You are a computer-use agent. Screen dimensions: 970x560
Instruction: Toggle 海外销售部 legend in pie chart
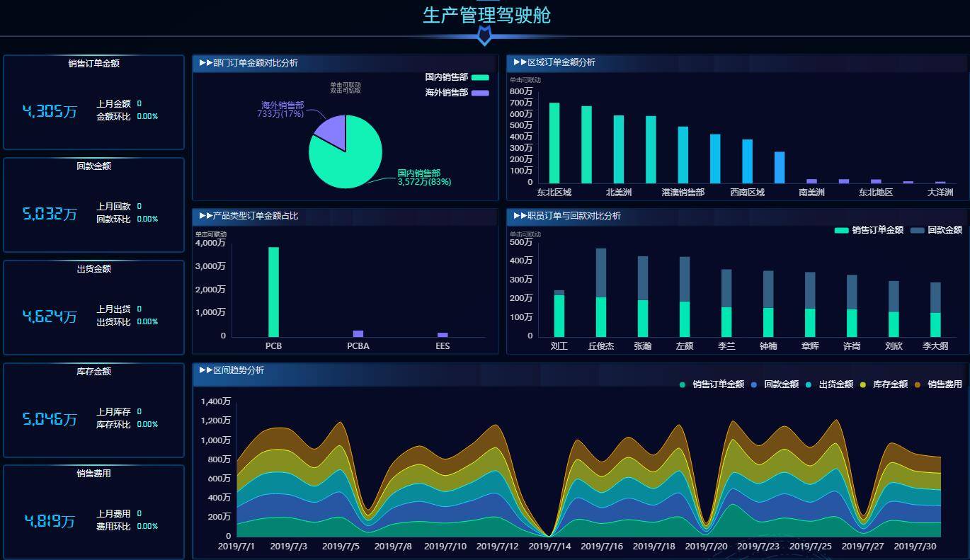479,93
